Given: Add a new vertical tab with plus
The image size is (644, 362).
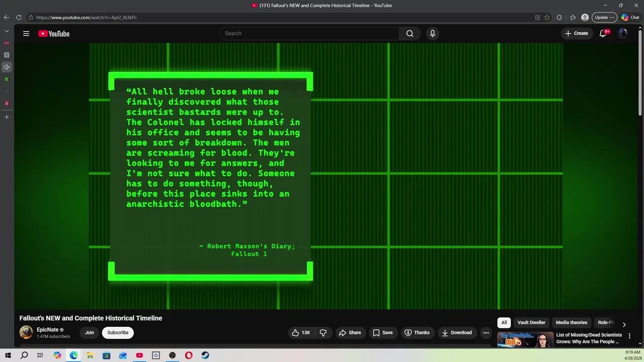Looking at the screenshot, I should (x=7, y=117).
